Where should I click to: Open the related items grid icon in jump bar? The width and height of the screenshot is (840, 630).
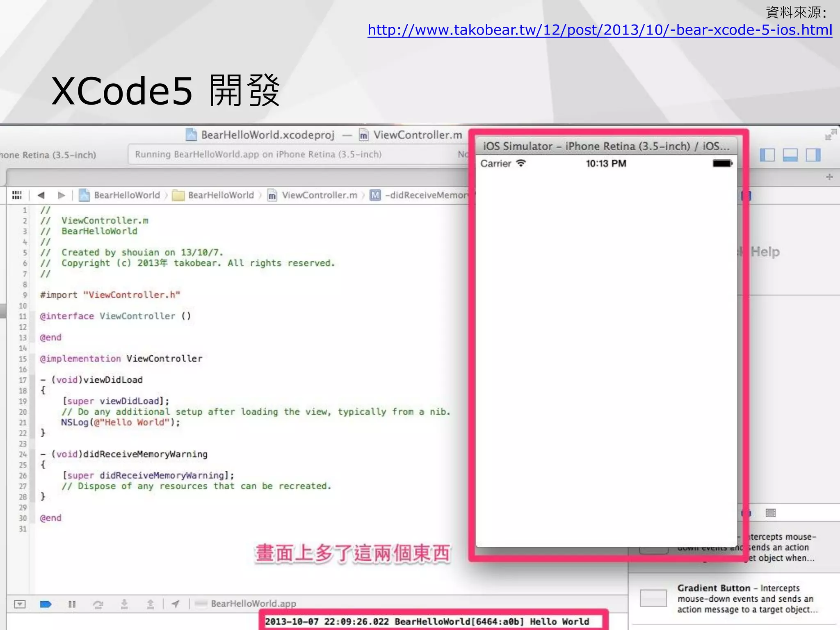[x=17, y=195]
